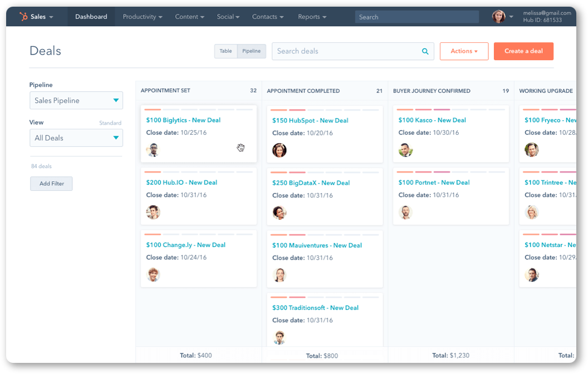588x374 pixels.
Task: Click the Create a deal button
Action: [523, 51]
